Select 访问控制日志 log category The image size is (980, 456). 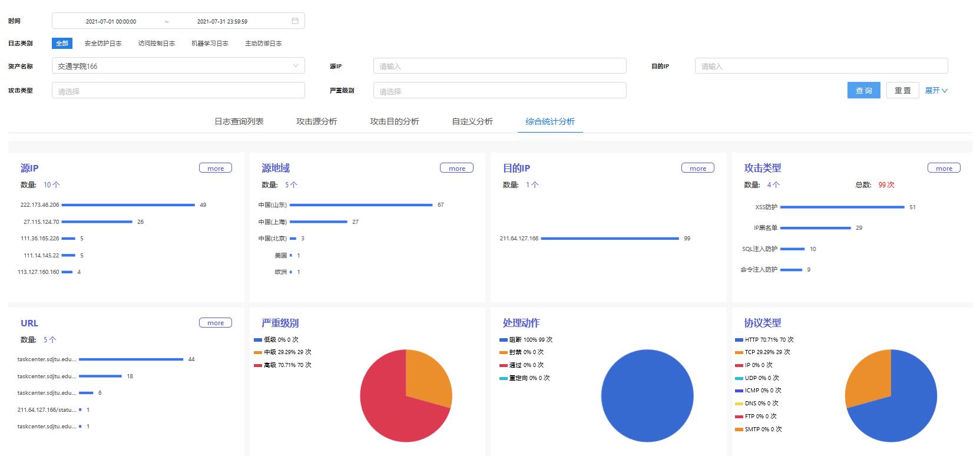[157, 43]
